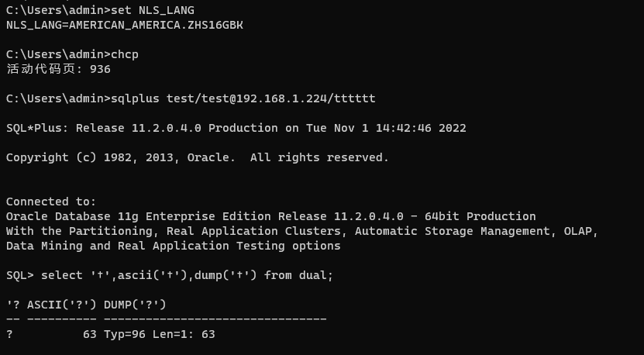Click the 'Data Mining and Real Application Testing' line
This screenshot has height=355, width=644.
(x=174, y=246)
